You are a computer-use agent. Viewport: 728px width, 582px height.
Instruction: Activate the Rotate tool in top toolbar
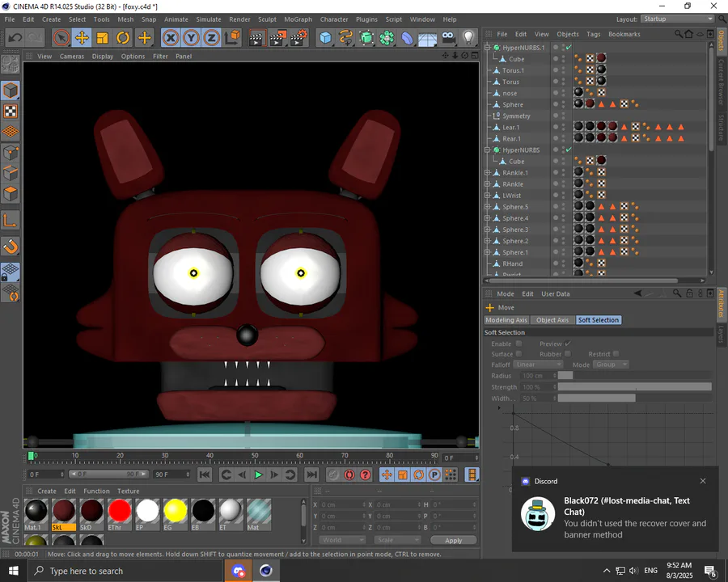123,38
